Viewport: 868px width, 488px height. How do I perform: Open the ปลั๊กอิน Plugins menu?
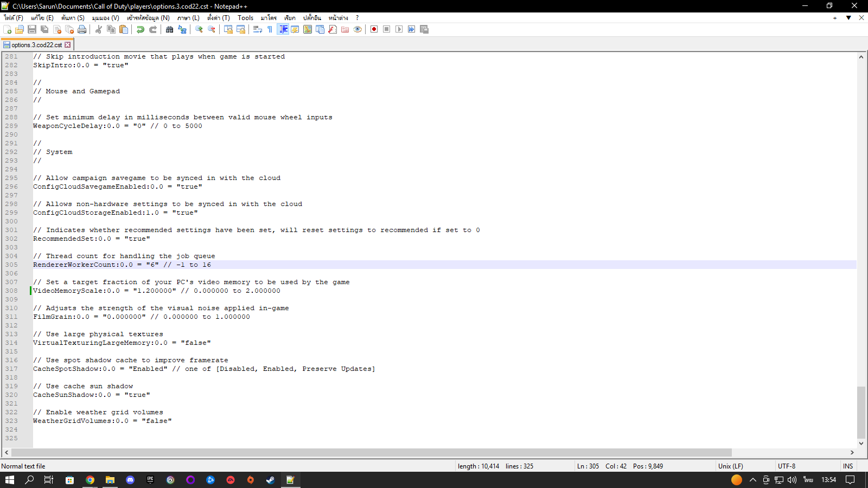coord(312,18)
